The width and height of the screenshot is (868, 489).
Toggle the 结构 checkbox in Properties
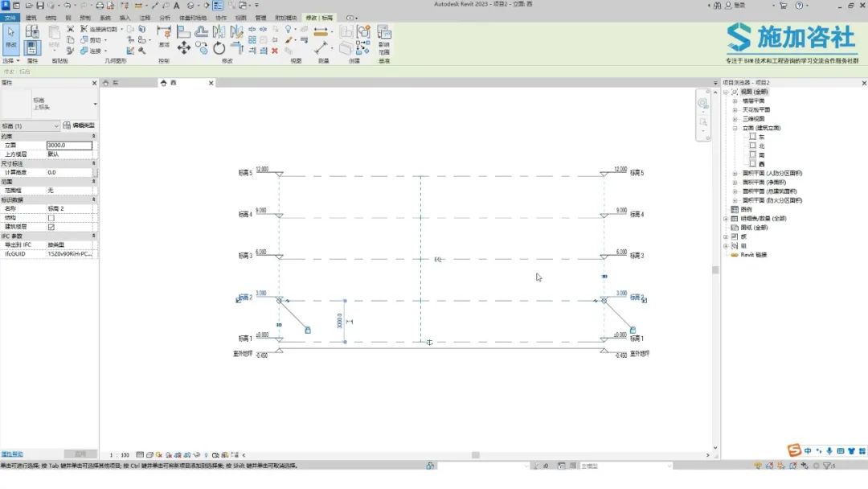click(x=51, y=218)
